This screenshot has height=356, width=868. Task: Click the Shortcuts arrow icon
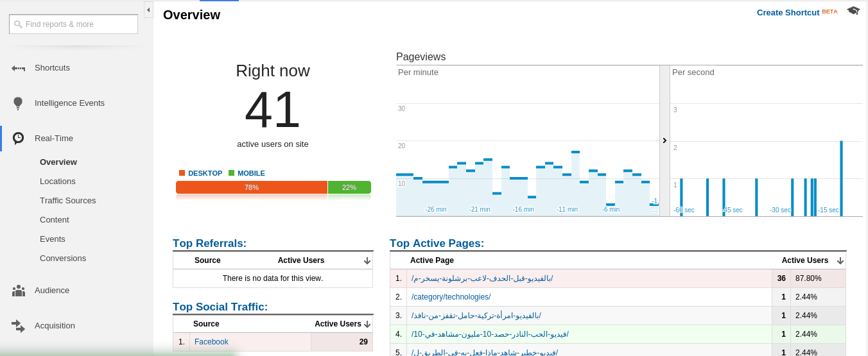(18, 68)
